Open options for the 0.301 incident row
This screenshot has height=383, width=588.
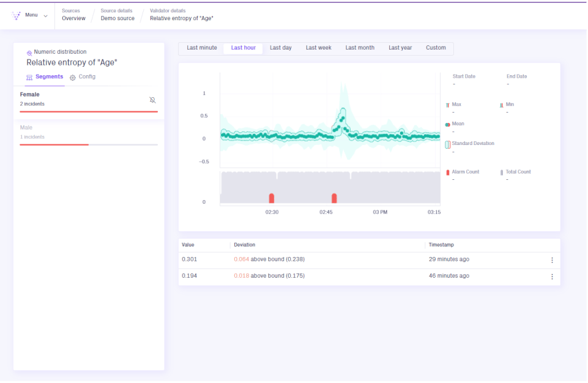(x=552, y=260)
